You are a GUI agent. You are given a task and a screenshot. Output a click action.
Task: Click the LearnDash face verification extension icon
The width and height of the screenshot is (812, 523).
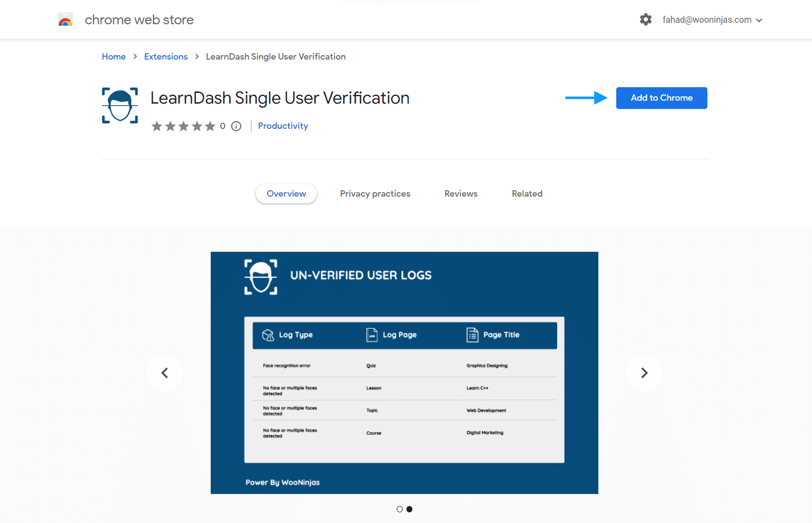click(x=120, y=106)
